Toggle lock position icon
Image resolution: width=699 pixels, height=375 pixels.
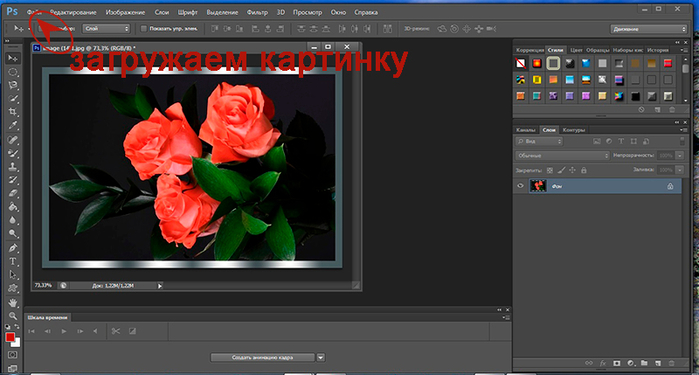pos(572,170)
